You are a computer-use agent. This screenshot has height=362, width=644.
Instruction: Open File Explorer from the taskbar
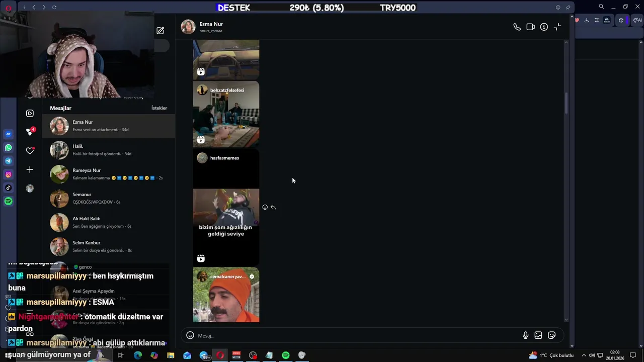[171, 355]
